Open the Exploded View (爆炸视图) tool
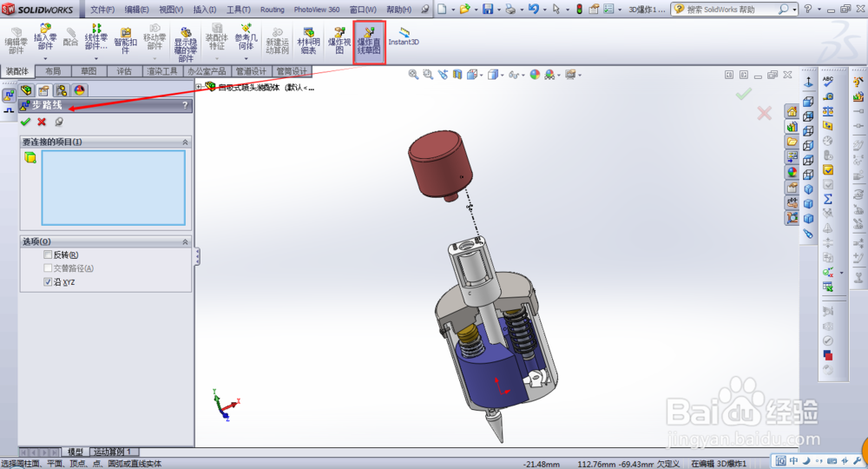The image size is (868, 469). tap(339, 41)
